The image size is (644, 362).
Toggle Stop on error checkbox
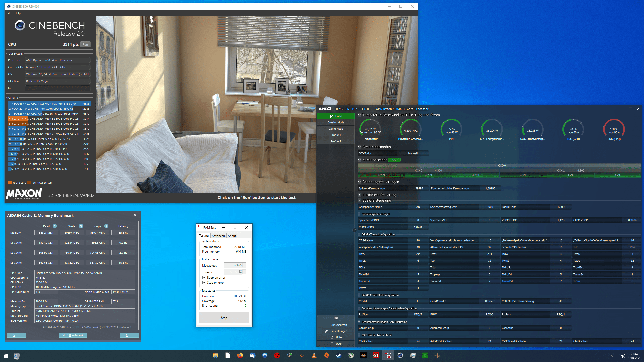pos(204,283)
